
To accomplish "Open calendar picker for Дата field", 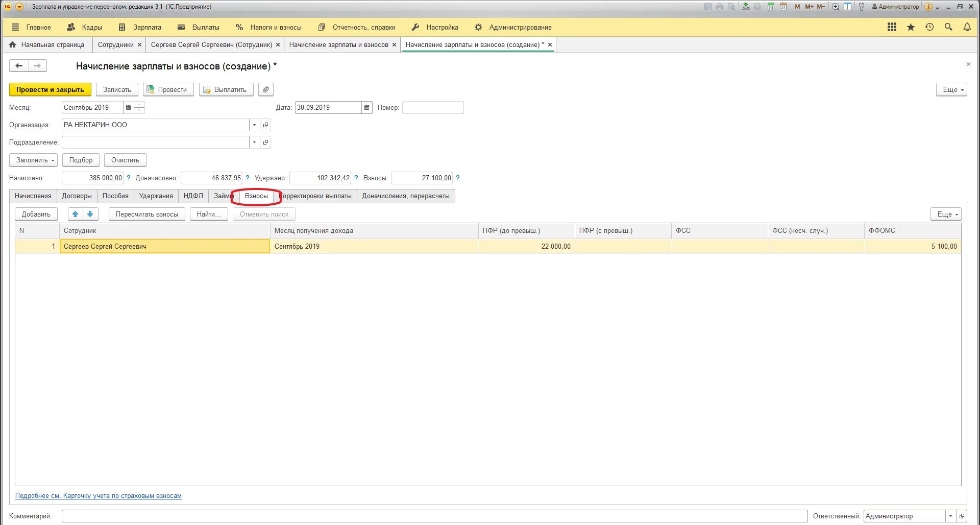I will click(x=367, y=107).
